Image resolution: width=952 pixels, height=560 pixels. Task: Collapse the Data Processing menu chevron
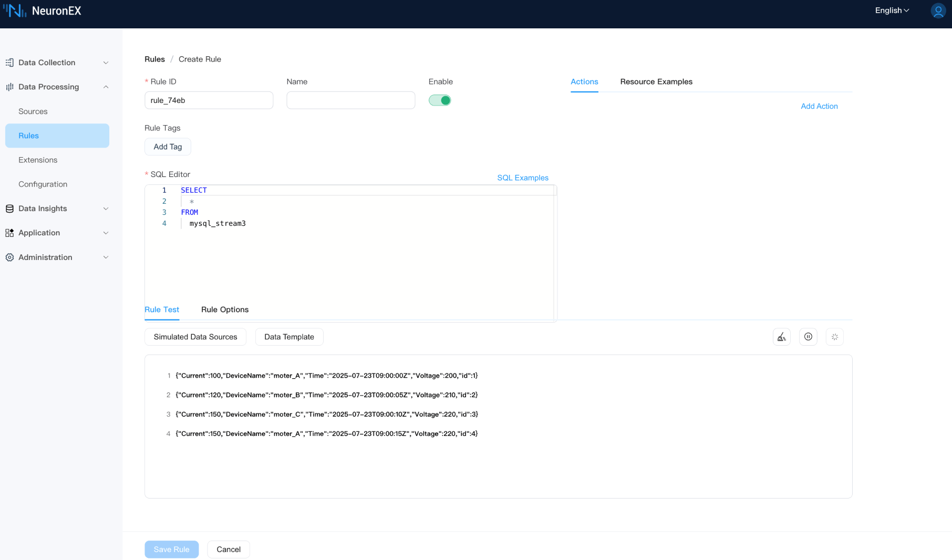tap(106, 87)
